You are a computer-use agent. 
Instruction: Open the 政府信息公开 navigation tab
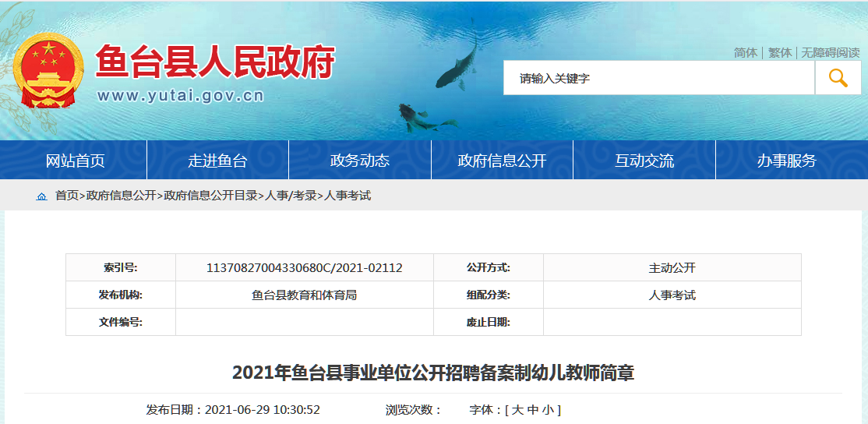coord(502,161)
